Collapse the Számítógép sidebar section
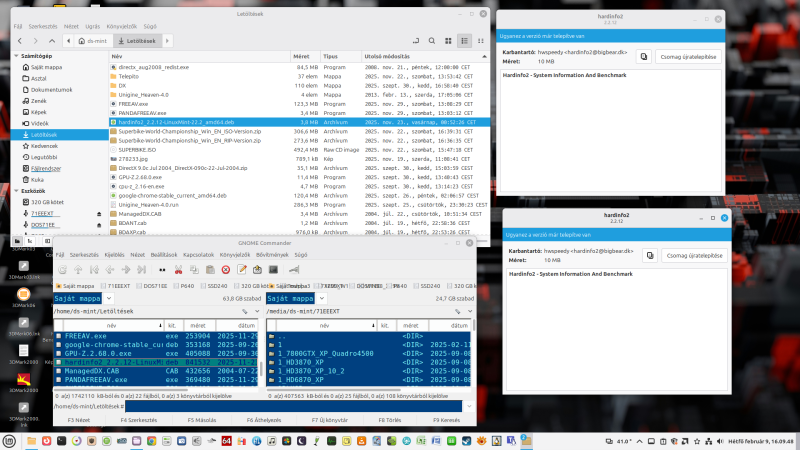 click(x=16, y=56)
